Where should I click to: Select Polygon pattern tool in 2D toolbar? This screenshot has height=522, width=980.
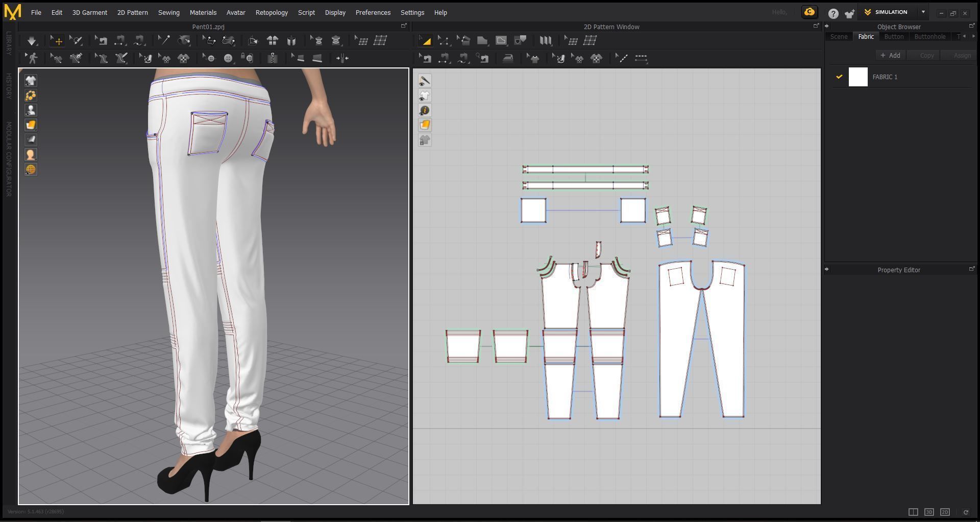click(482, 41)
